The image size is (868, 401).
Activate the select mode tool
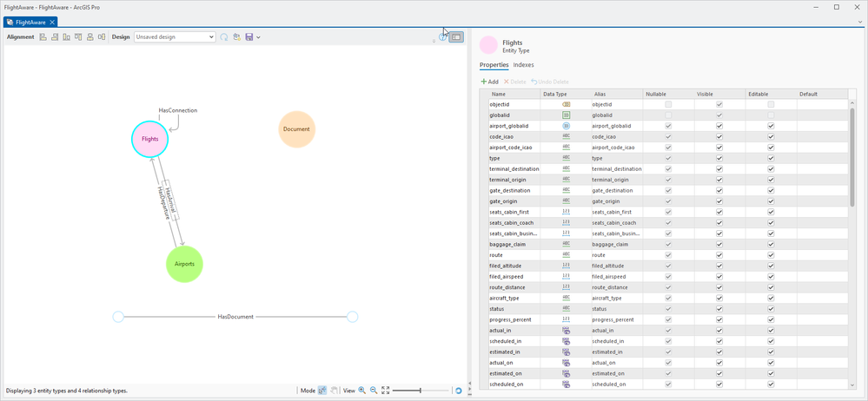click(322, 391)
